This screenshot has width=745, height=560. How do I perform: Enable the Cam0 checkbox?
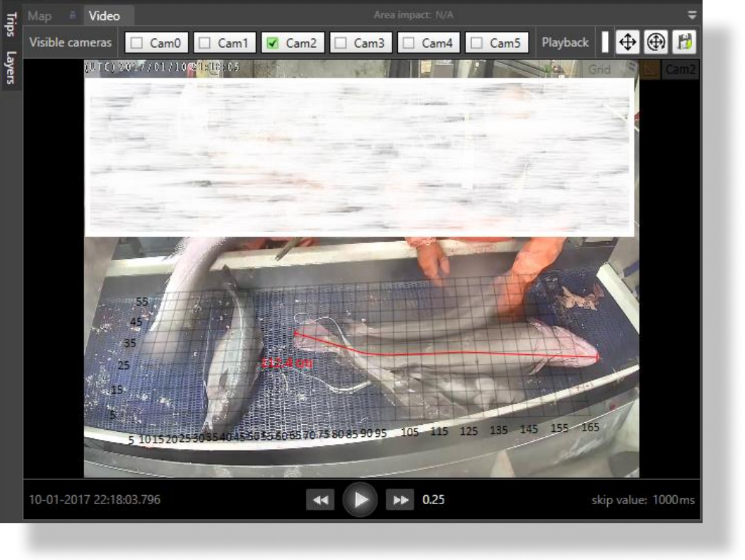[138, 43]
